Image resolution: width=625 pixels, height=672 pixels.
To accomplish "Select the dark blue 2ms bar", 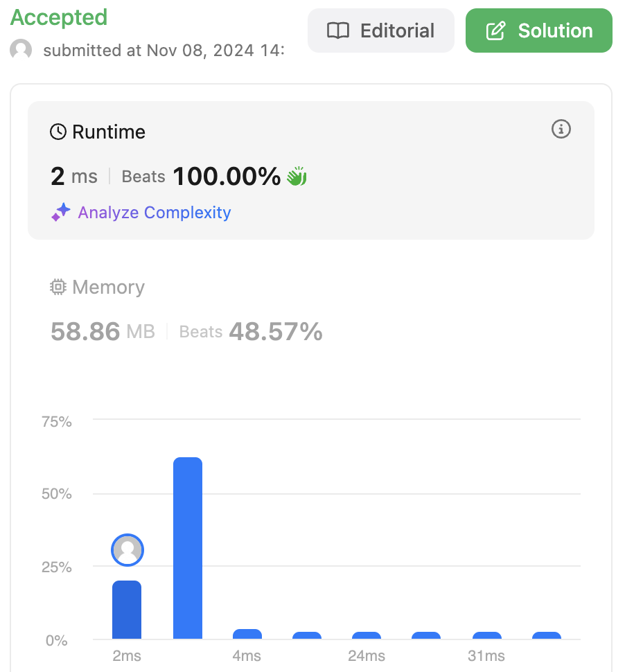I will coord(127,610).
